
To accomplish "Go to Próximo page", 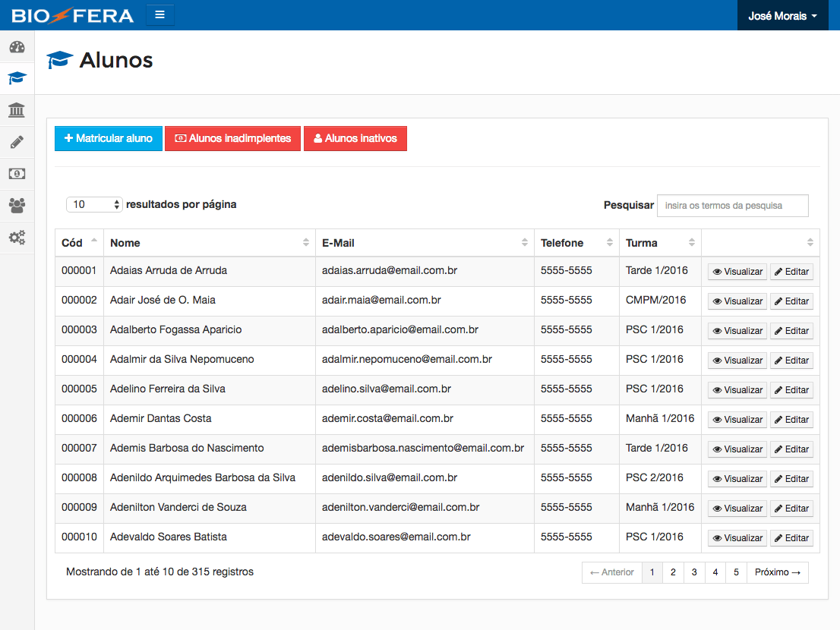I will 777,572.
